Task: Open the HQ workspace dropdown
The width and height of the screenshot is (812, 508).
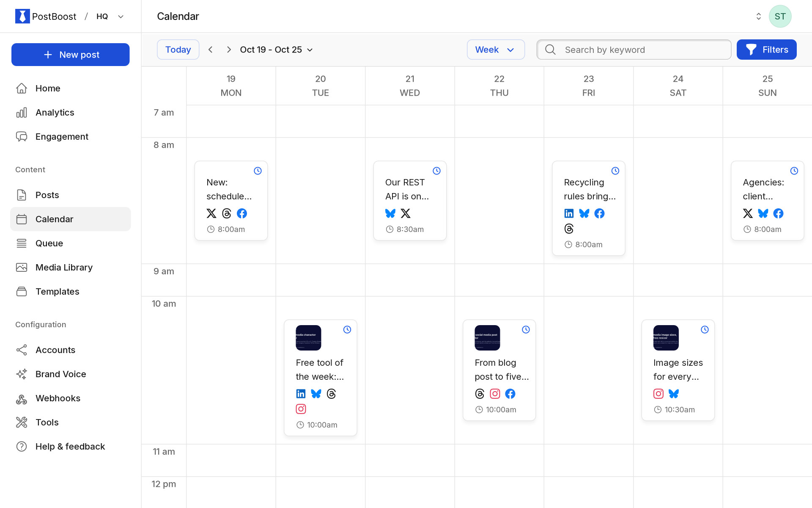Action: pos(110,17)
